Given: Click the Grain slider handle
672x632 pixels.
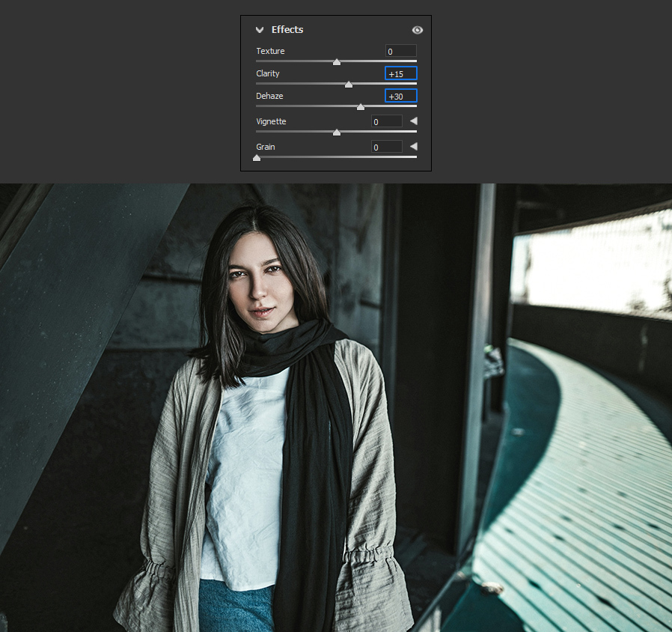Looking at the screenshot, I should [x=257, y=158].
